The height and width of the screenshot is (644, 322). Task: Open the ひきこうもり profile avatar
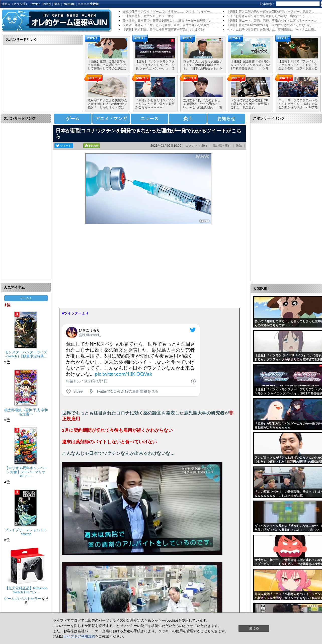coord(71,333)
